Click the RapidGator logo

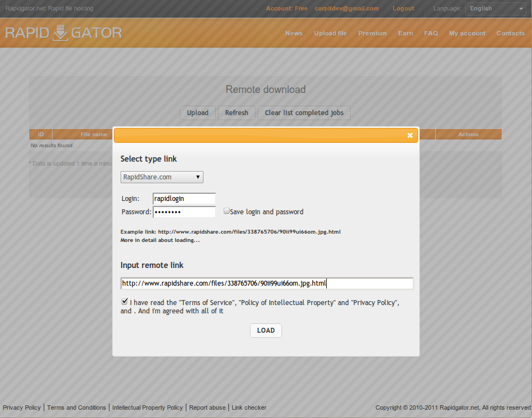click(x=64, y=33)
